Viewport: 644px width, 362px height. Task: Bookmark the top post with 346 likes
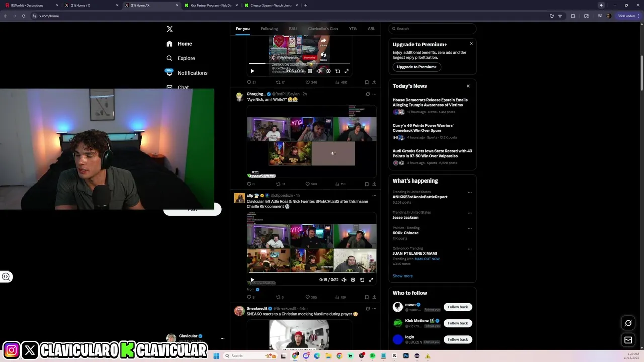click(367, 82)
